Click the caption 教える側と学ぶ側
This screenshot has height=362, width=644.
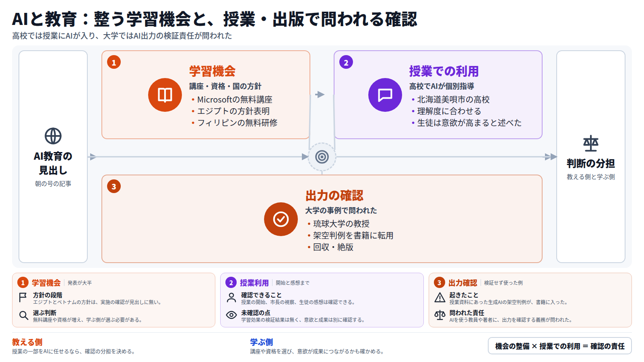(x=591, y=177)
